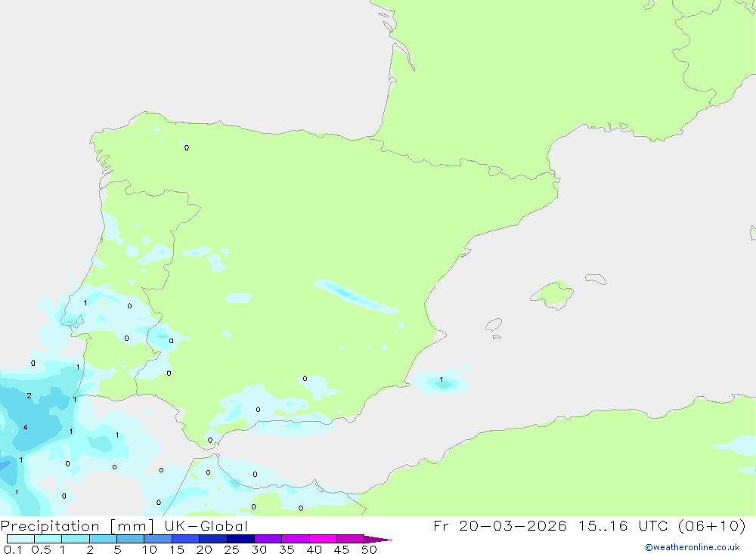
Task: Click the '(06+10)' forecast run text
Action: 711,525
